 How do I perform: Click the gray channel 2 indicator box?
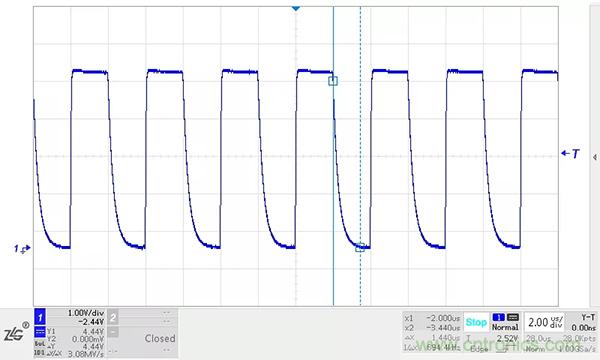point(112,317)
